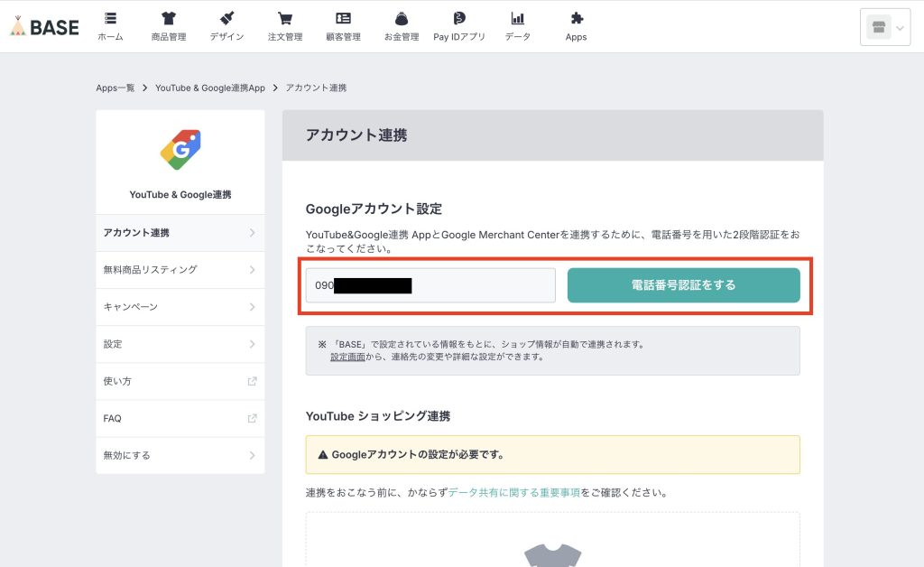Viewport: 924px width, 567px height.
Task: Click the アカウント連携 page title
Action: click(356, 135)
